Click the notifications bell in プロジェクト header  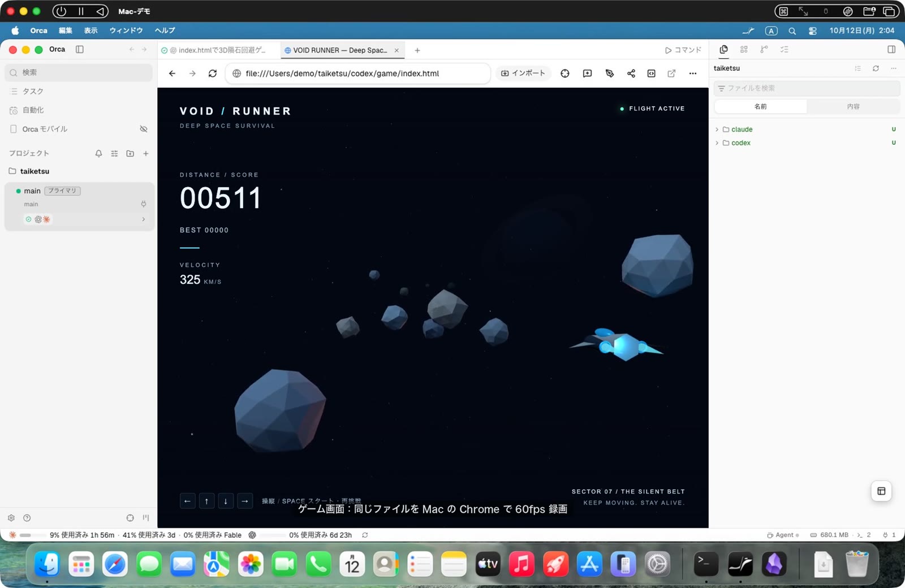coord(98,153)
